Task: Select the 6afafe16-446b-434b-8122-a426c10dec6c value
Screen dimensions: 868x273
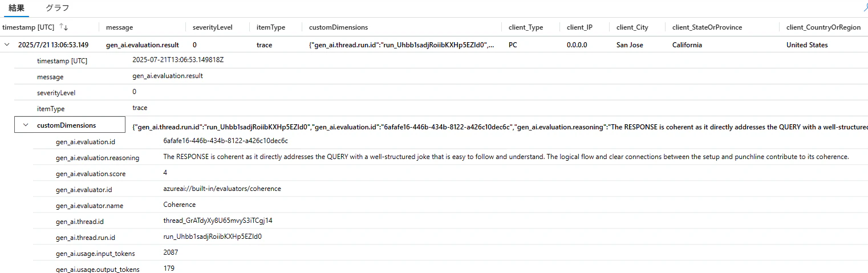Action: pyautogui.click(x=225, y=141)
